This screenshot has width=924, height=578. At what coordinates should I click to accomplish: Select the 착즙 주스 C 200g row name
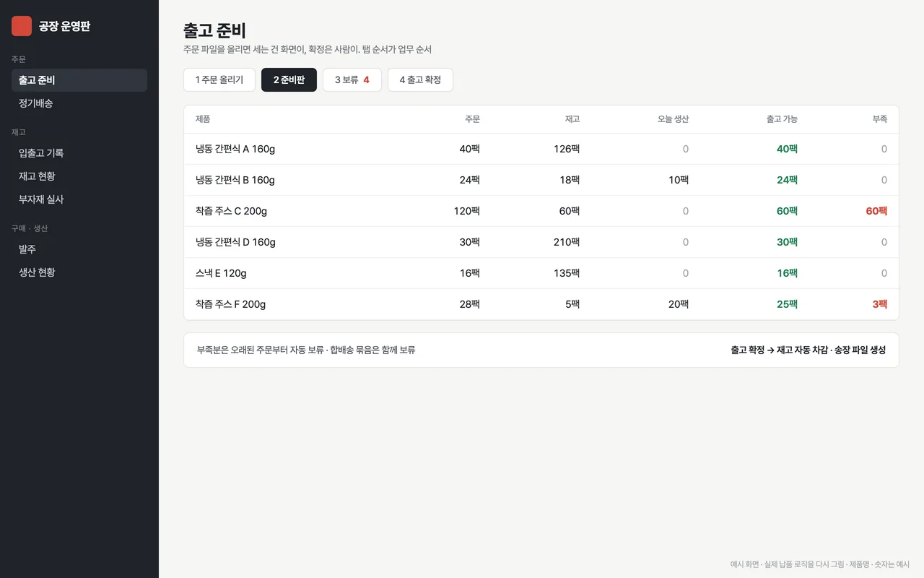coord(231,211)
